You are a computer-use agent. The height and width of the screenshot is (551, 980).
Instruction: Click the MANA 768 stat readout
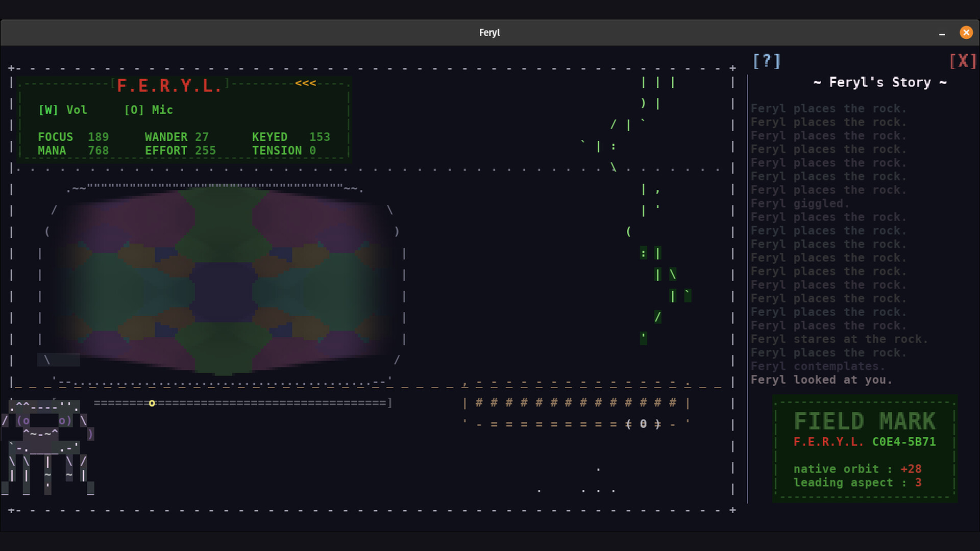(x=73, y=151)
